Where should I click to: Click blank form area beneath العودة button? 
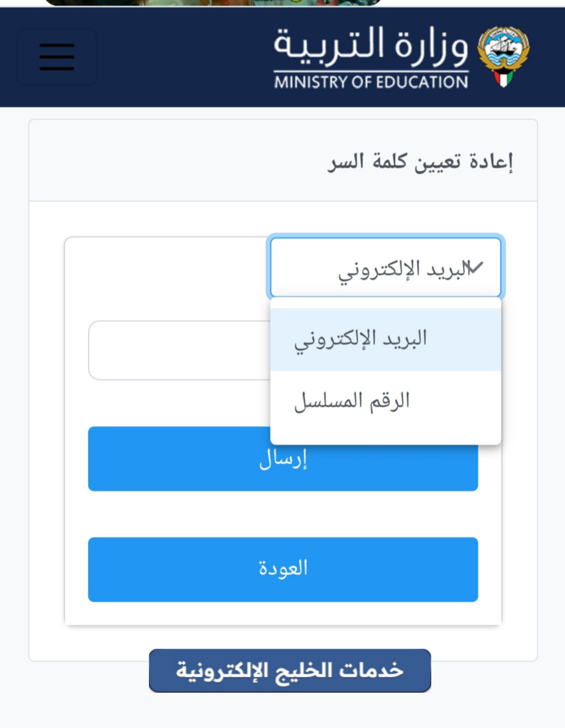coord(283,613)
